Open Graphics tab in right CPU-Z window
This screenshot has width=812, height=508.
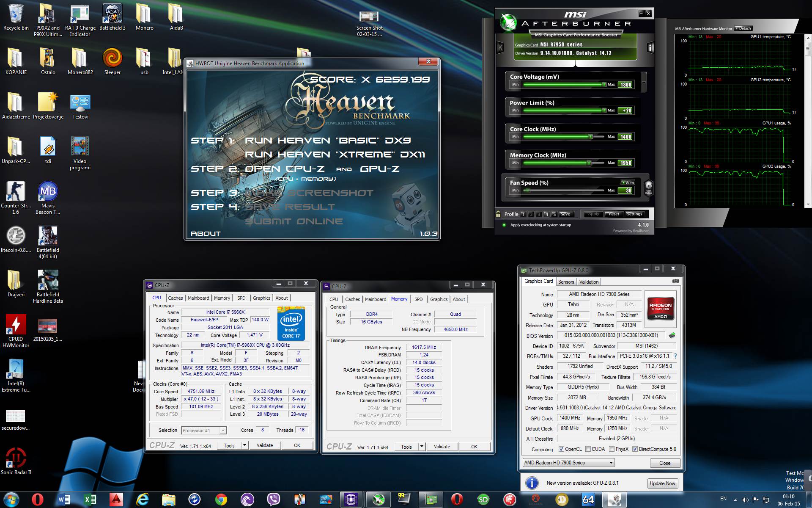[439, 299]
